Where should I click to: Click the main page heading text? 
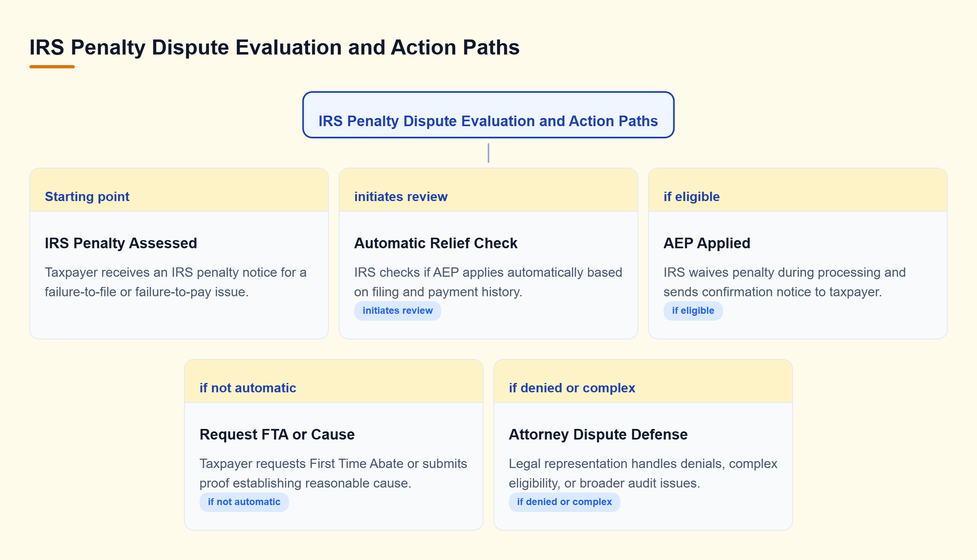[x=274, y=47]
